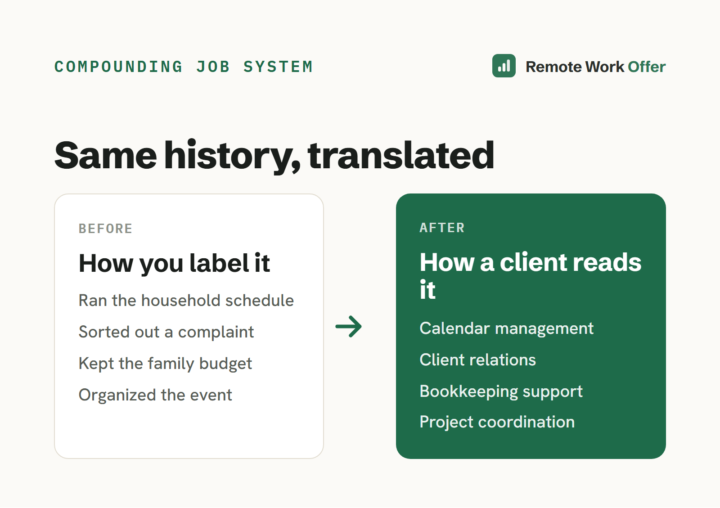The height and width of the screenshot is (508, 720).
Task: Click the Same history, translated headline
Action: pyautogui.click(x=274, y=156)
